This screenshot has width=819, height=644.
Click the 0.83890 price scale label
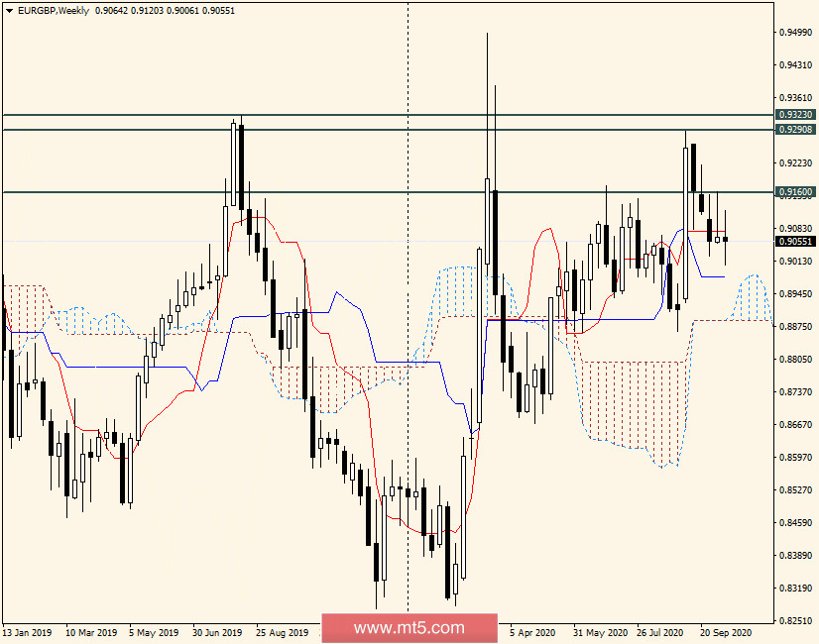coord(796,555)
